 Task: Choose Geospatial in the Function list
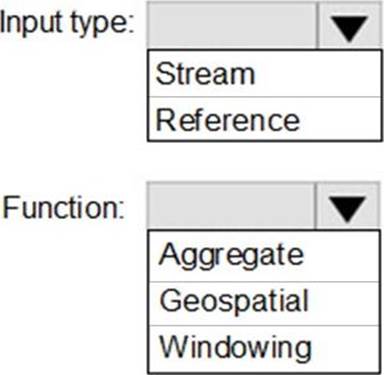coord(264,303)
